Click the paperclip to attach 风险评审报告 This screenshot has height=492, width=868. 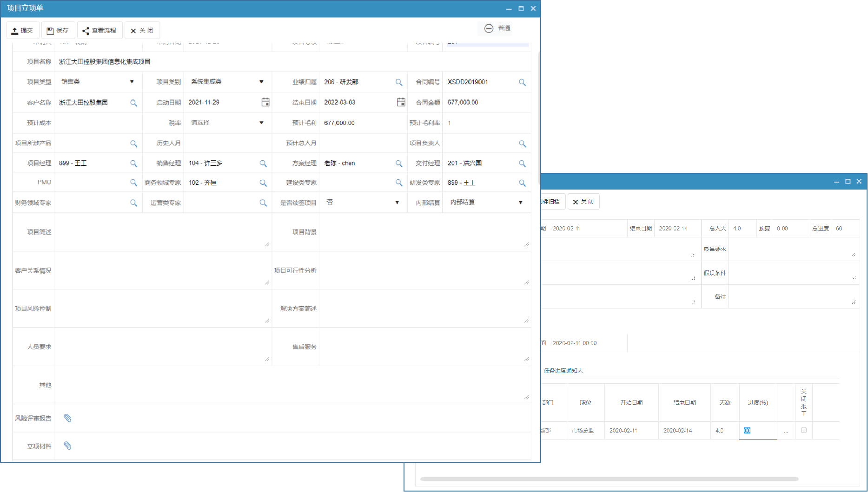point(67,418)
